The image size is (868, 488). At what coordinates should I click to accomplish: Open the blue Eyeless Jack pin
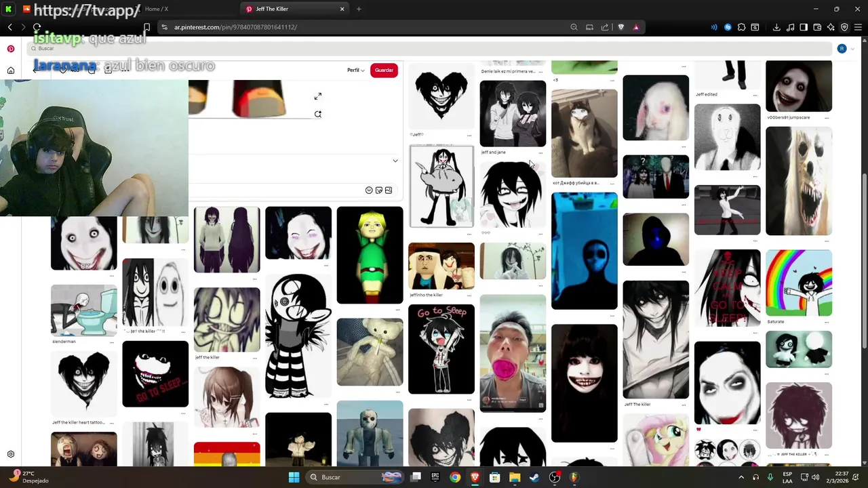click(x=585, y=251)
